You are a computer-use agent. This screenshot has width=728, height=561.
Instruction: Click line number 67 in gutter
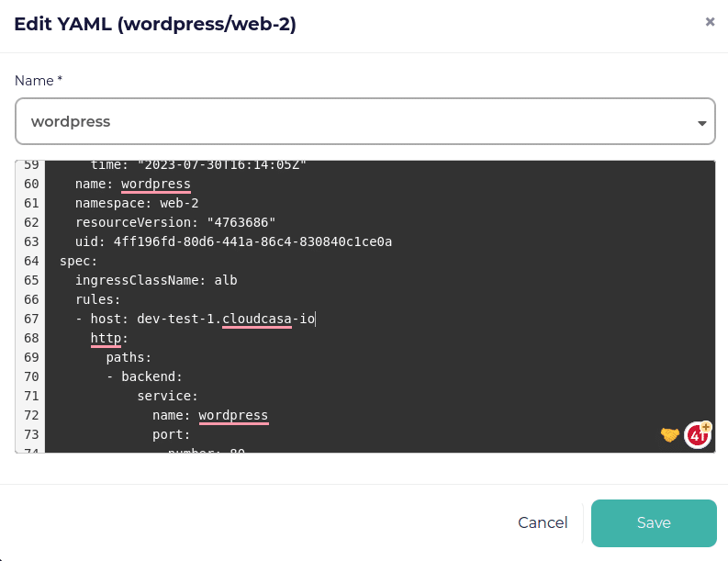pyautogui.click(x=31, y=319)
